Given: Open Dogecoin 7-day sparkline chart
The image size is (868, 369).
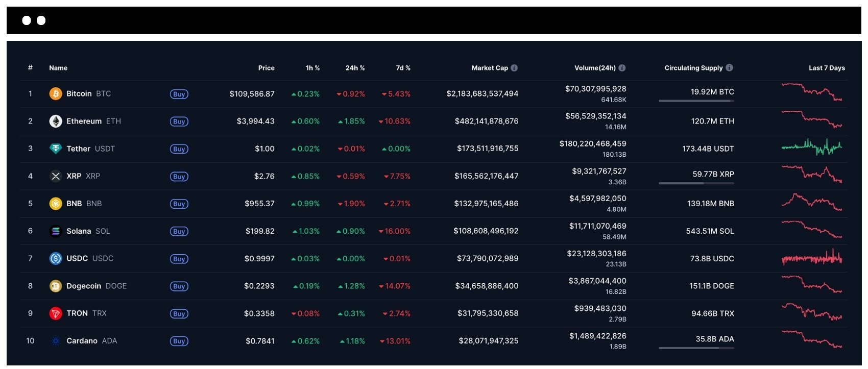Looking at the screenshot, I should coord(812,284).
